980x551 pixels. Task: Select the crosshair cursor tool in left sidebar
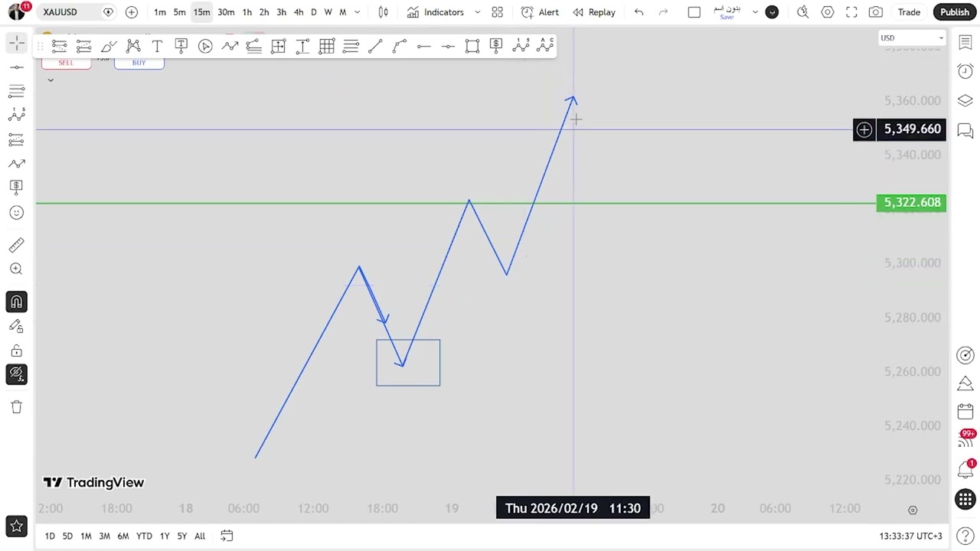16,44
